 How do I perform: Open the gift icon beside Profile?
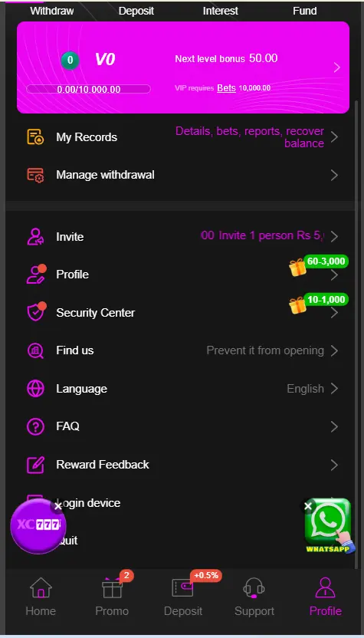pos(297,268)
